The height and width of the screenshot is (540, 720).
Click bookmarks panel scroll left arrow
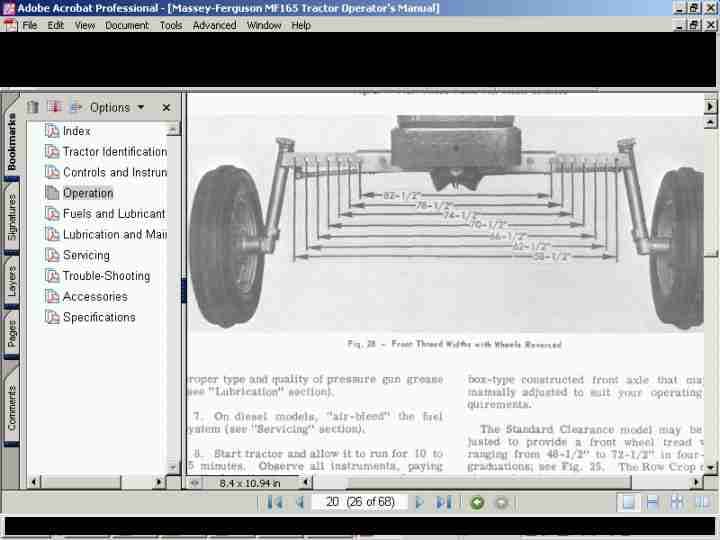click(34, 482)
